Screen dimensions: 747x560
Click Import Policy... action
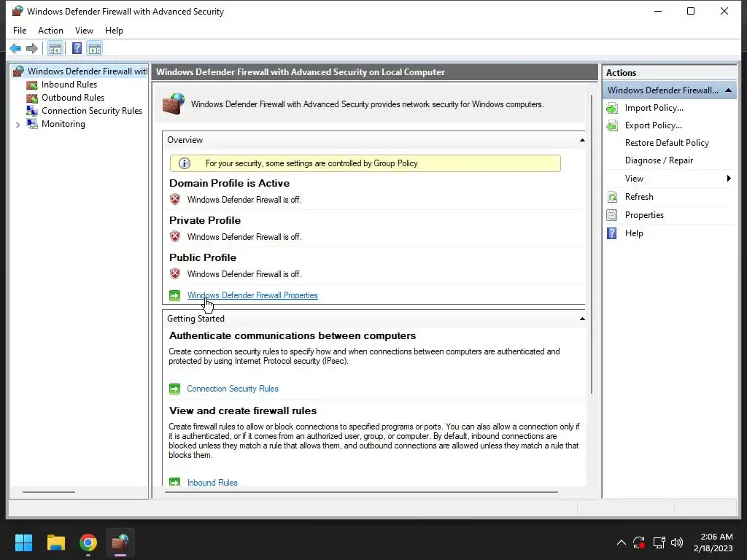tap(654, 108)
